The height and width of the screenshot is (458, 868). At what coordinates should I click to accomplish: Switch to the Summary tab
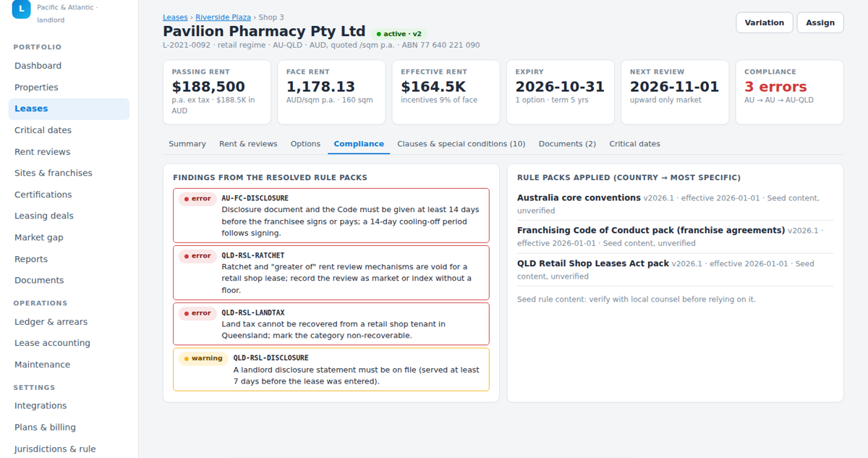(x=187, y=144)
